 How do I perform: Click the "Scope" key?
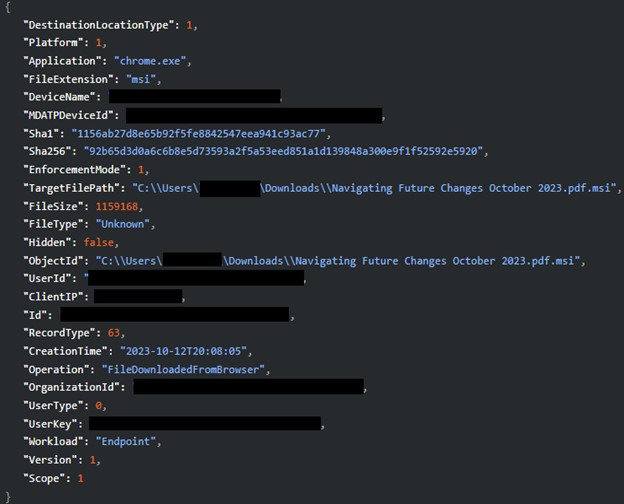coord(46,478)
